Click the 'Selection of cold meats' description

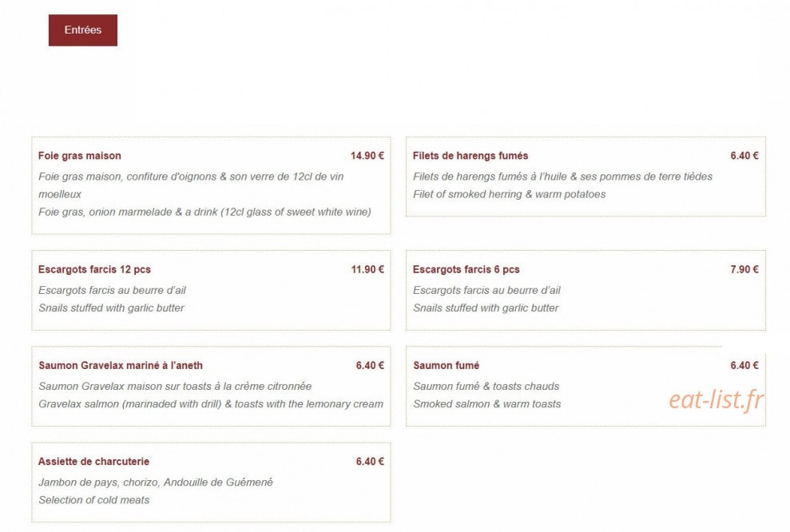[94, 500]
